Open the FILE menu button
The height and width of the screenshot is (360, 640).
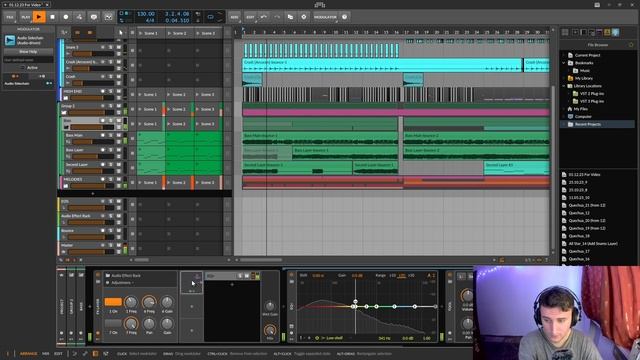click(10, 17)
